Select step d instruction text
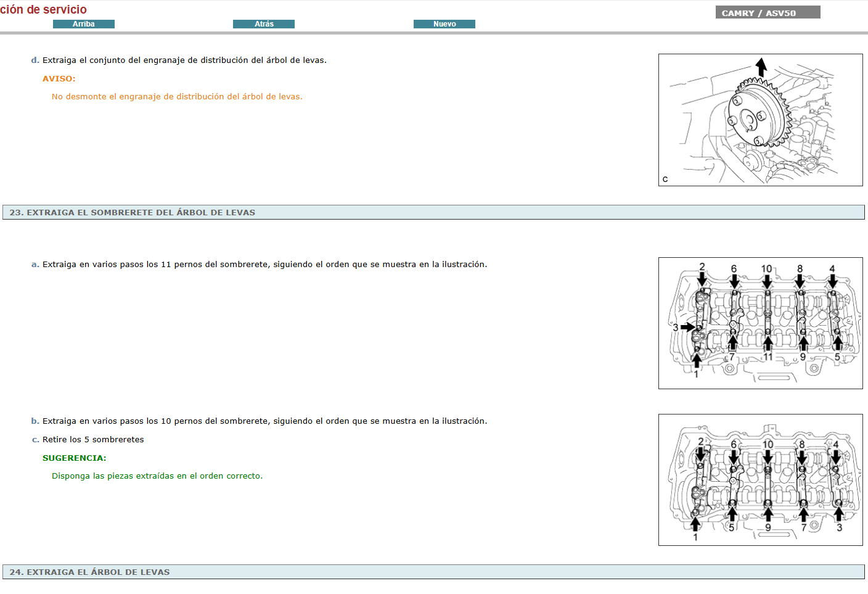The height and width of the screenshot is (594, 868). pyautogui.click(x=184, y=60)
